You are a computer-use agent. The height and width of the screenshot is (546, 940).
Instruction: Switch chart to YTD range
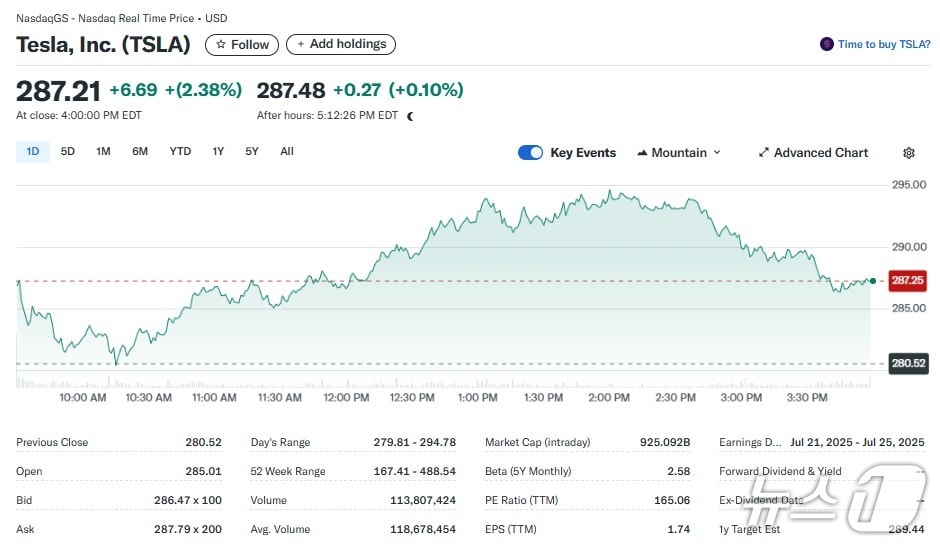coord(180,152)
